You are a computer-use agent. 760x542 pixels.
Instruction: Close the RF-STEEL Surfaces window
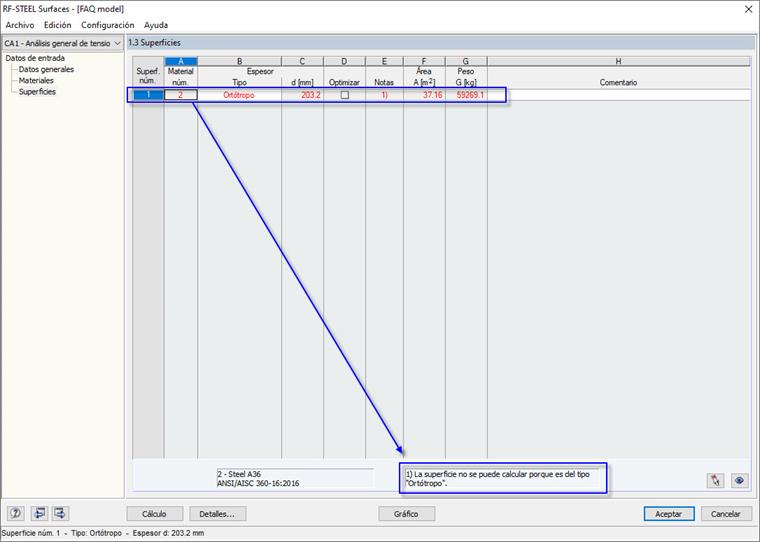[748, 9]
